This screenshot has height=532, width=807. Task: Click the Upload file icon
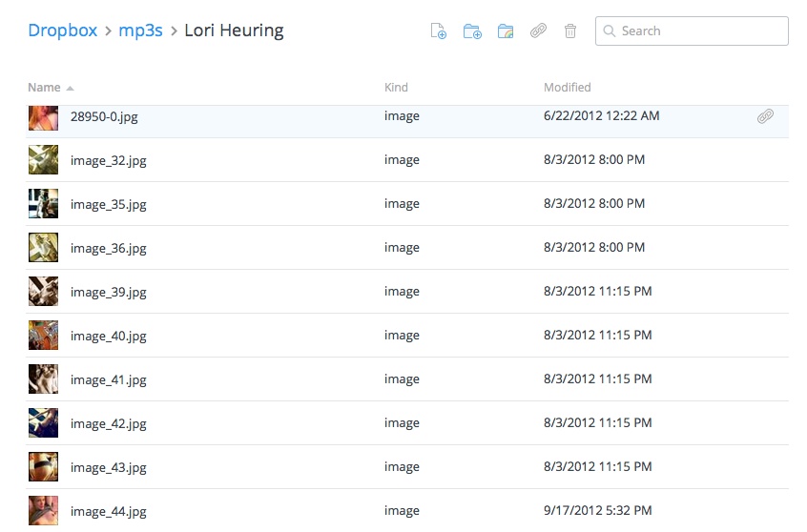click(x=439, y=31)
